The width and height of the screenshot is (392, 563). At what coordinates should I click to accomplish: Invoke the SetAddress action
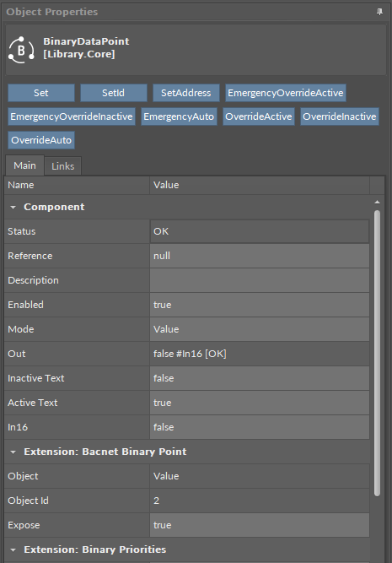pos(185,93)
